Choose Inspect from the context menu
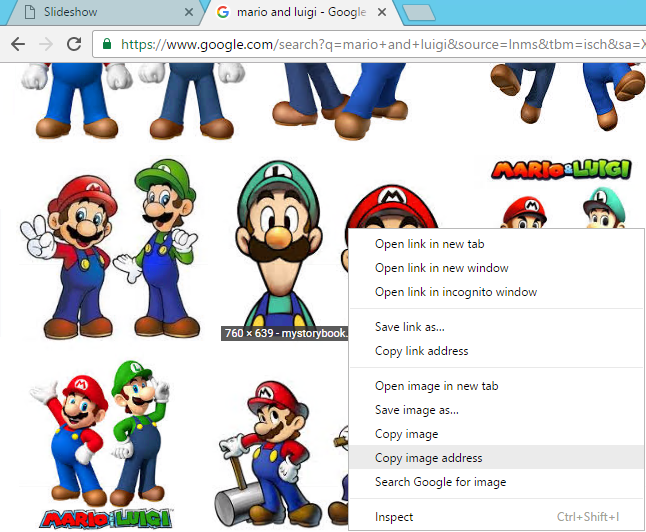Screen dimensions: 646x532 pos(496,517)
